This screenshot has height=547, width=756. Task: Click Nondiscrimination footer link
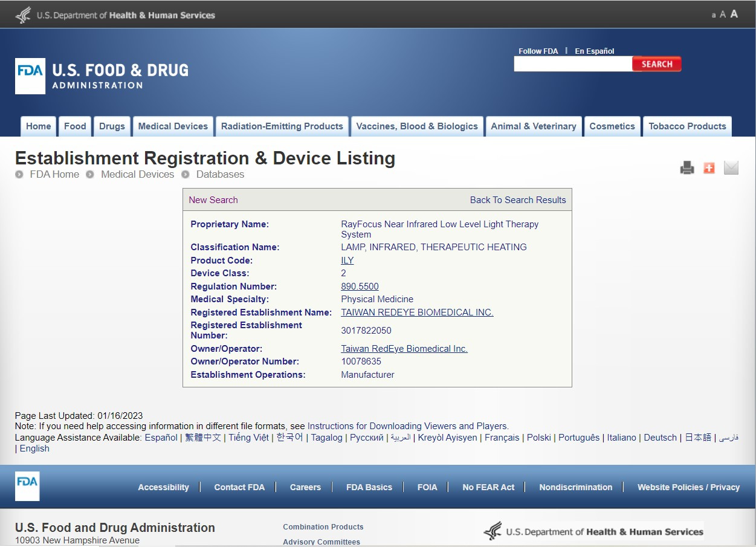(576, 487)
